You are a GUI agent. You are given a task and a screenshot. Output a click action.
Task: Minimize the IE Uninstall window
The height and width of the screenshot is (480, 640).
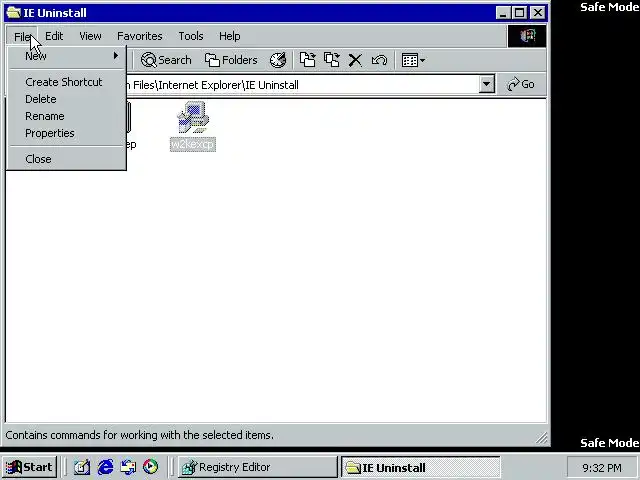pyautogui.click(x=503, y=13)
